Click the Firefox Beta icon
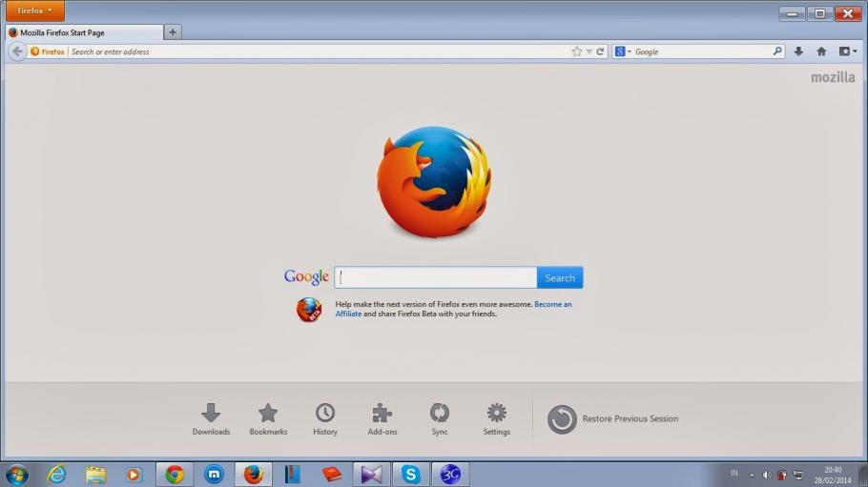This screenshot has height=487, width=868. 309,310
